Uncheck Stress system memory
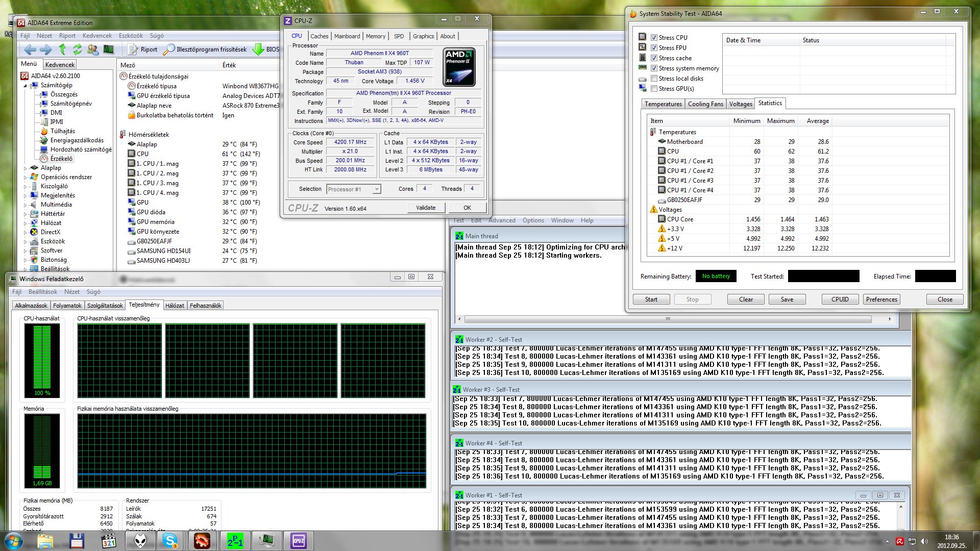This screenshot has width=980, height=551. point(654,68)
